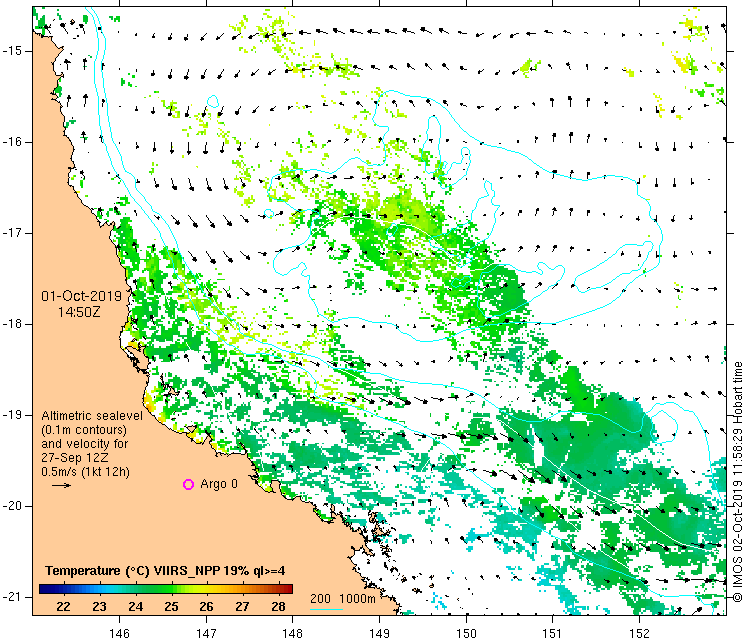Image resolution: width=750 pixels, height=640 pixels.
Task: Click the '200 1000m' bathymetry label
Action: [342, 598]
